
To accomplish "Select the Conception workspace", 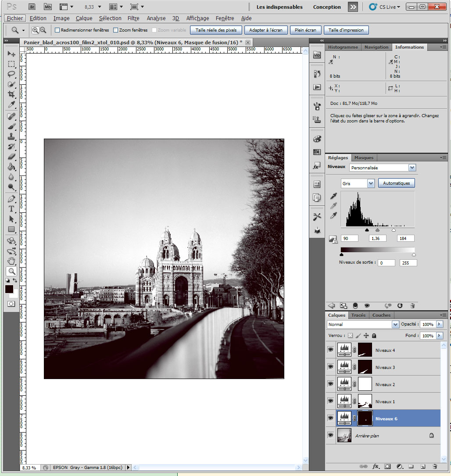I will 327,7.
